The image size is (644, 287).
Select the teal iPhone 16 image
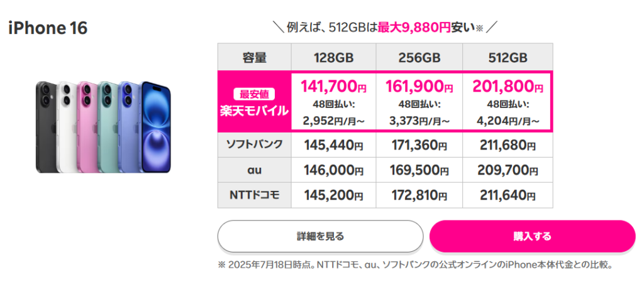pos(107,127)
